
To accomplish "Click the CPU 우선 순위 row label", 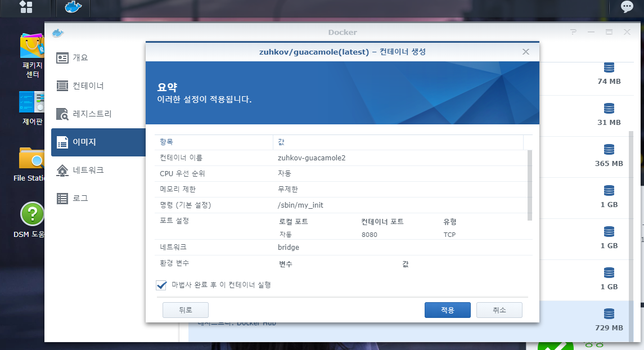I will point(182,174).
